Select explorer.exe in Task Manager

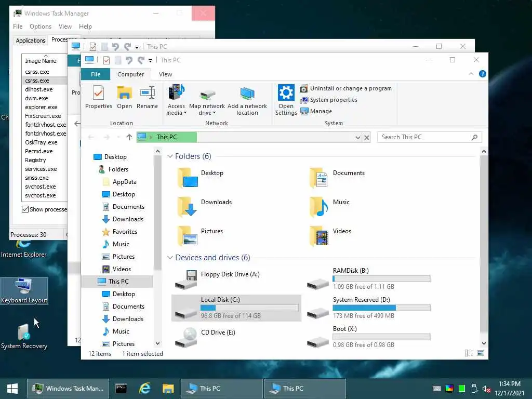(45, 107)
